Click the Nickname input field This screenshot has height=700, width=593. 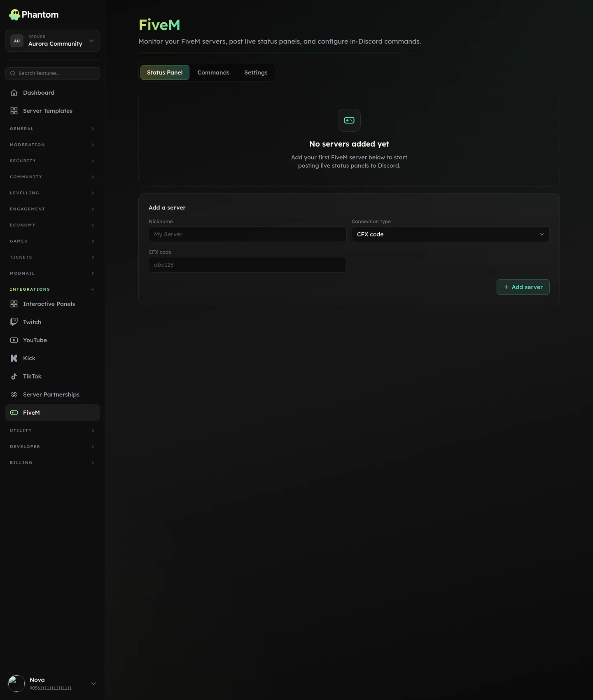(x=247, y=234)
